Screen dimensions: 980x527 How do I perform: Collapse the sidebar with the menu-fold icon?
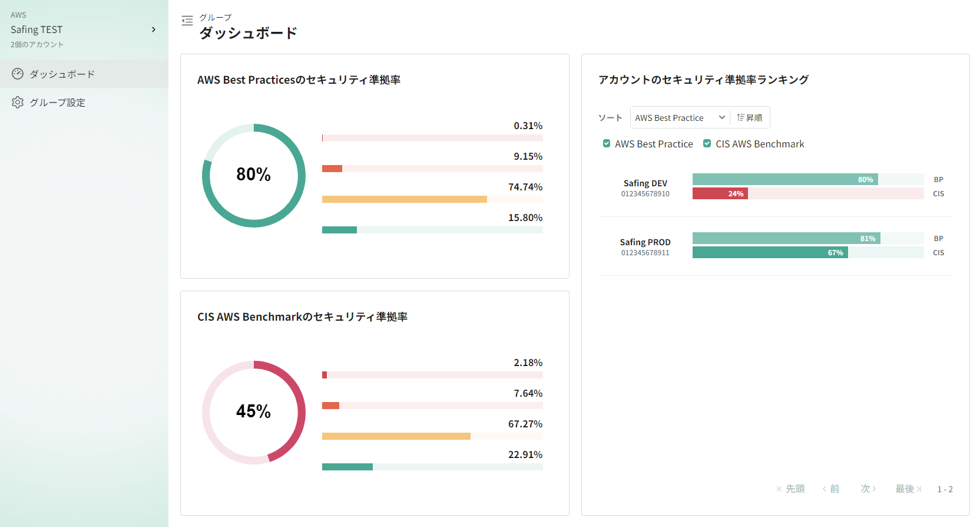coord(187,21)
